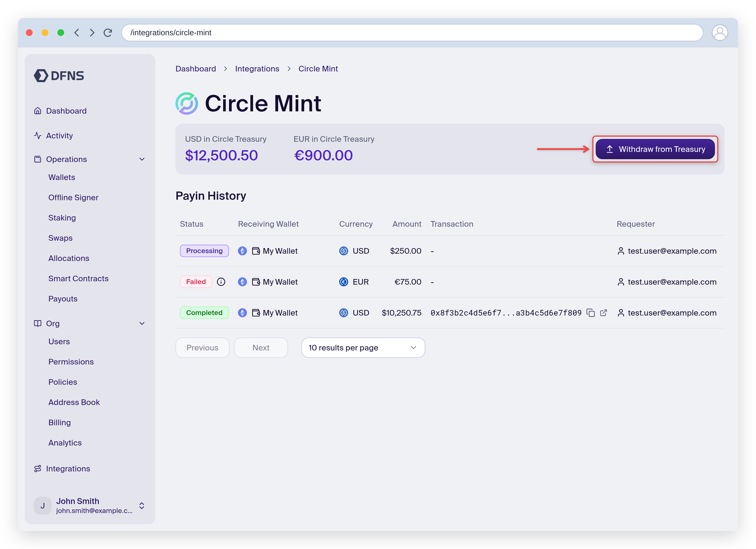Click the Completed status badge
The image size is (756, 549).
tap(204, 313)
